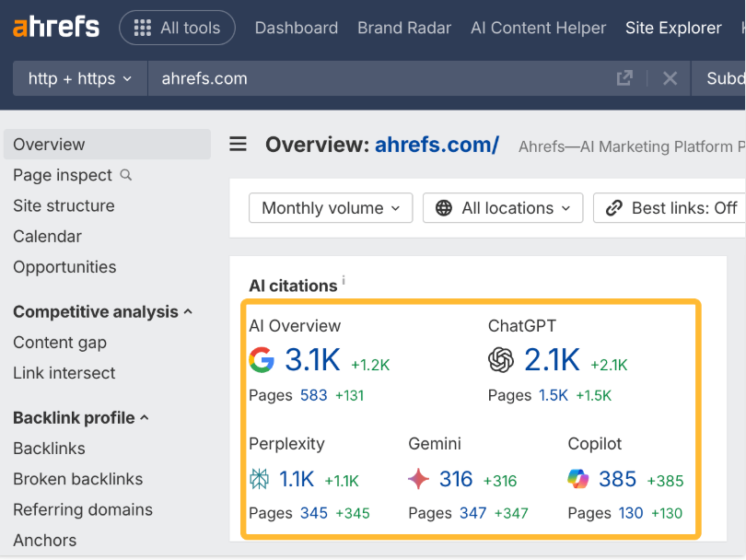Expand the Monthly volume dropdown
The height and width of the screenshot is (560, 746).
click(330, 208)
